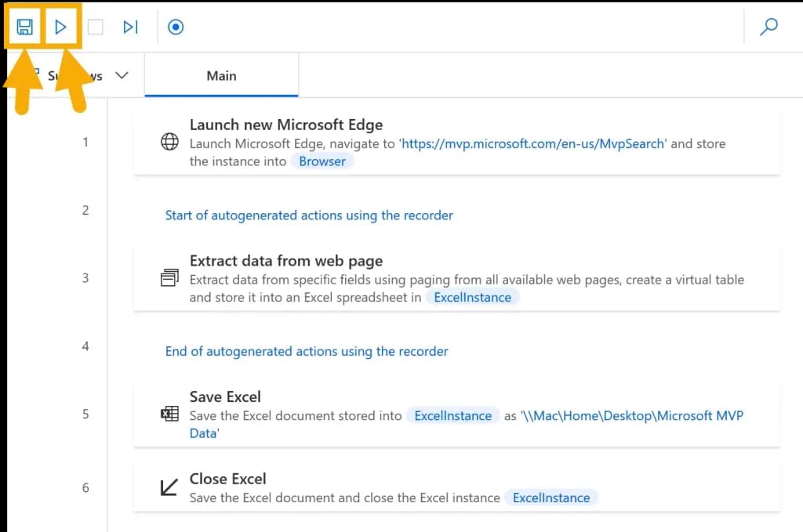Expand the Subflows dropdown chevron
Viewport: 803px width, 532px height.
coord(122,76)
